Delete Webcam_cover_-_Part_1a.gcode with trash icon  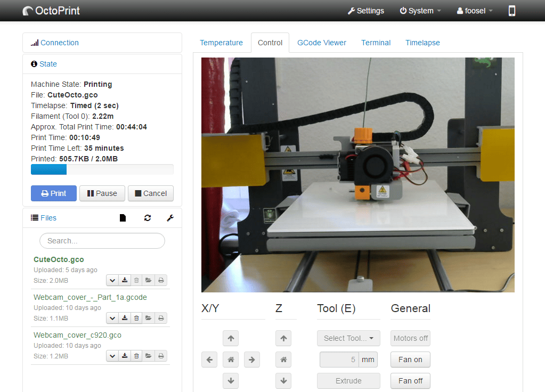tap(136, 318)
